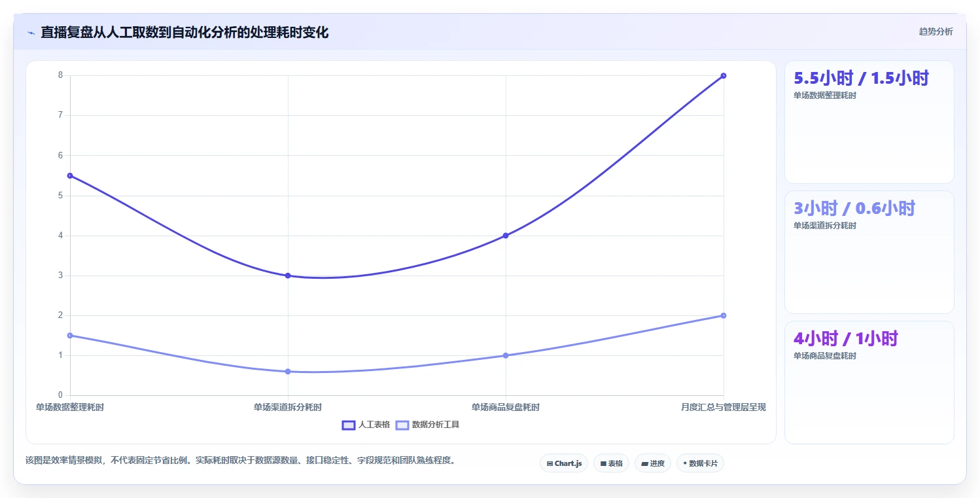Select the 表格 tag pill
The image size is (980, 498).
[611, 463]
